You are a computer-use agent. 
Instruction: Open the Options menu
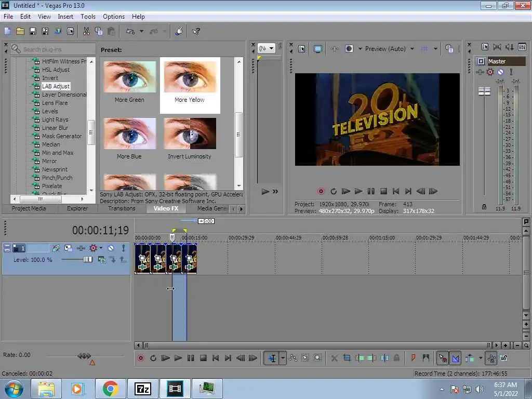(114, 16)
